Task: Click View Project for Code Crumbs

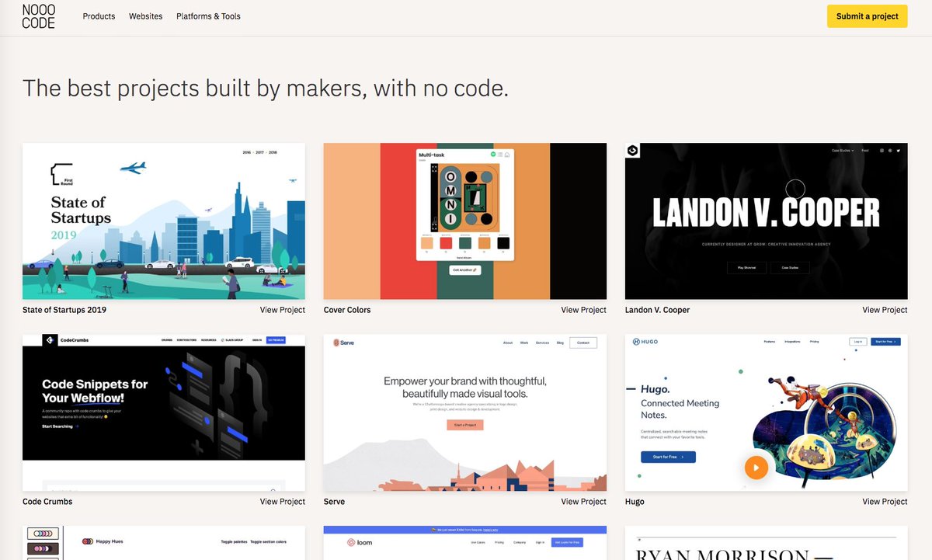Action: click(283, 502)
